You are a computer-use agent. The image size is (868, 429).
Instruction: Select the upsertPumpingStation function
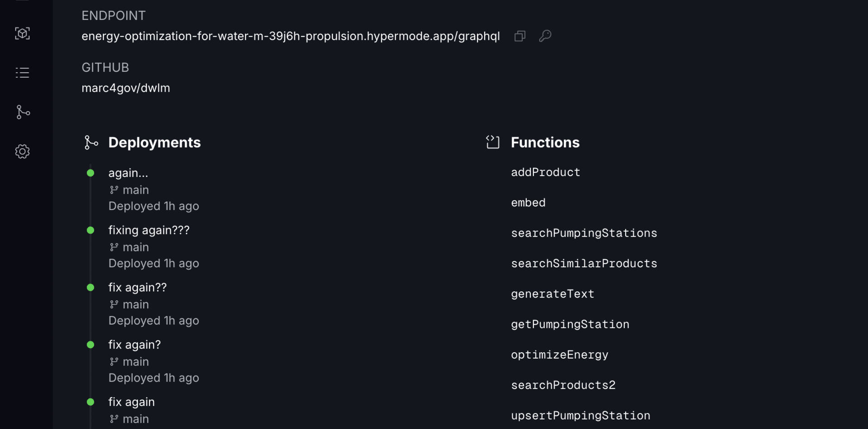pyautogui.click(x=580, y=415)
